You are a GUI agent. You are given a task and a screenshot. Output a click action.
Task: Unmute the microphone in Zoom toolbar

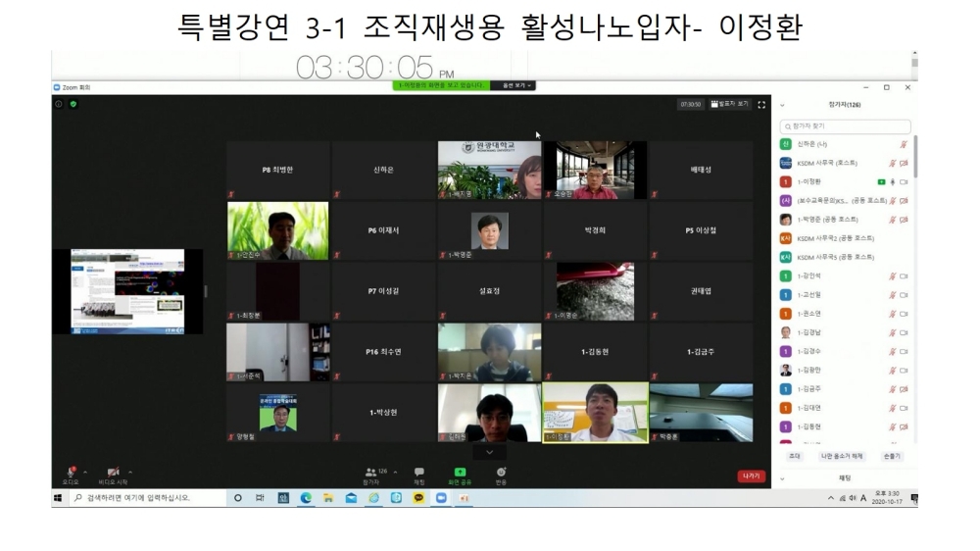click(71, 473)
